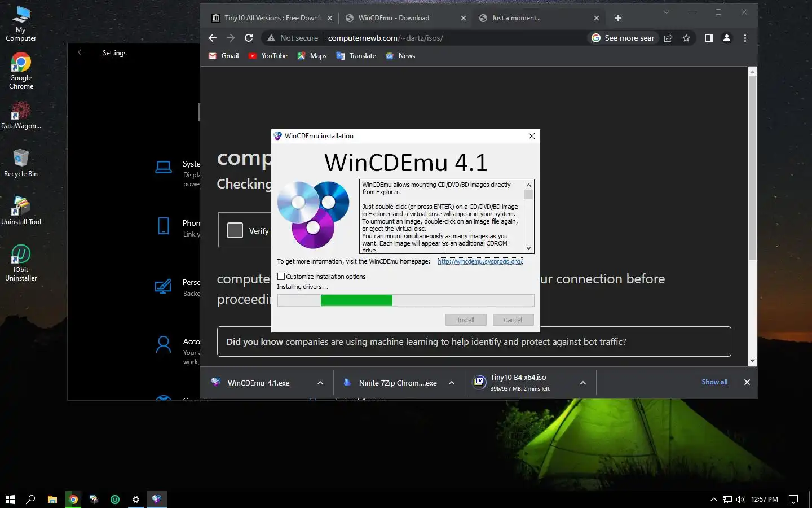This screenshot has width=812, height=508.
Task: Open the wincdemu.sysprogs.org homepage link
Action: (x=480, y=261)
